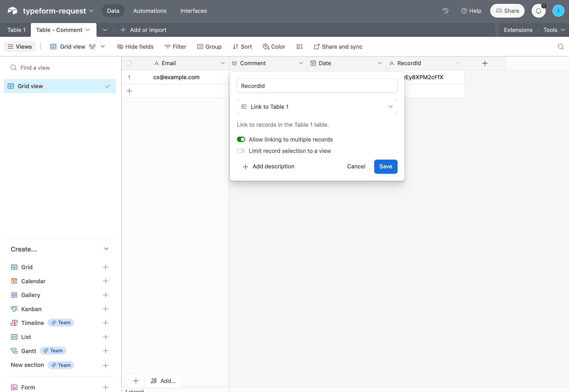Click plus next to Gallery view
569x392 pixels.
tap(106, 295)
